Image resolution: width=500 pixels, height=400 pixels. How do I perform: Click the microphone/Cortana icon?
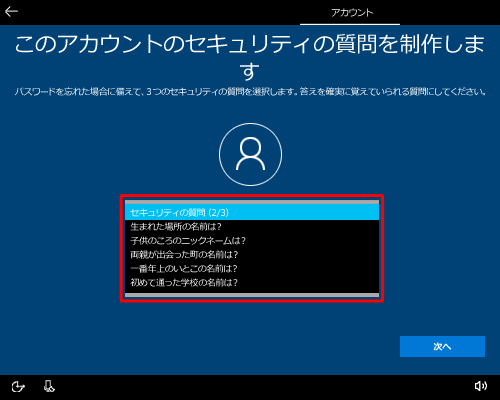pyautogui.click(x=49, y=386)
